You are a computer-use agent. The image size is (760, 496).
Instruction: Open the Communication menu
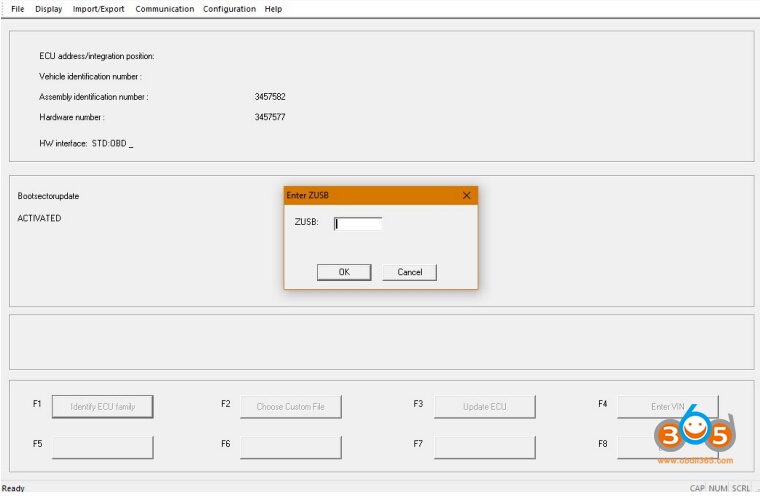(164, 9)
